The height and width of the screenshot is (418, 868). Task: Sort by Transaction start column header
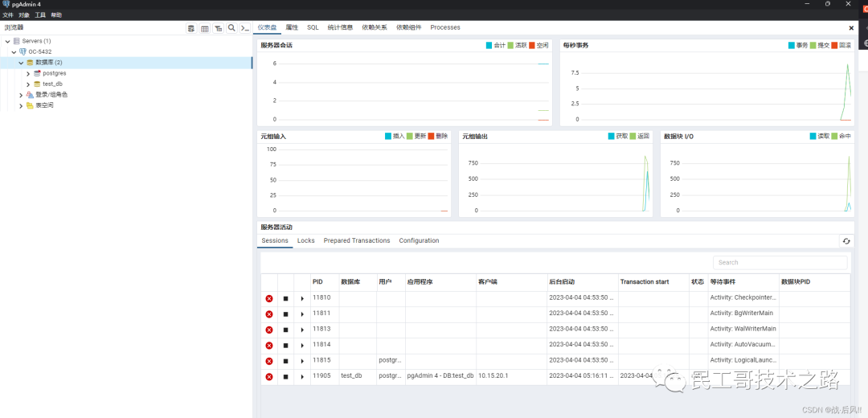pyautogui.click(x=645, y=282)
